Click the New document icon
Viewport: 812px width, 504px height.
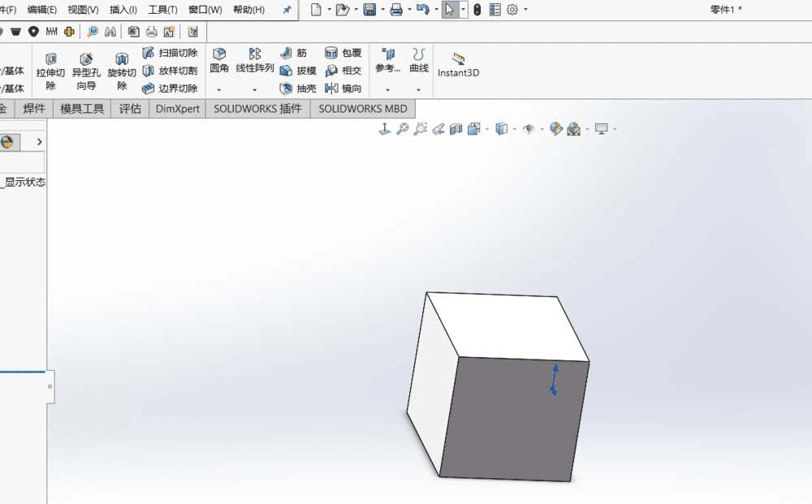point(316,9)
